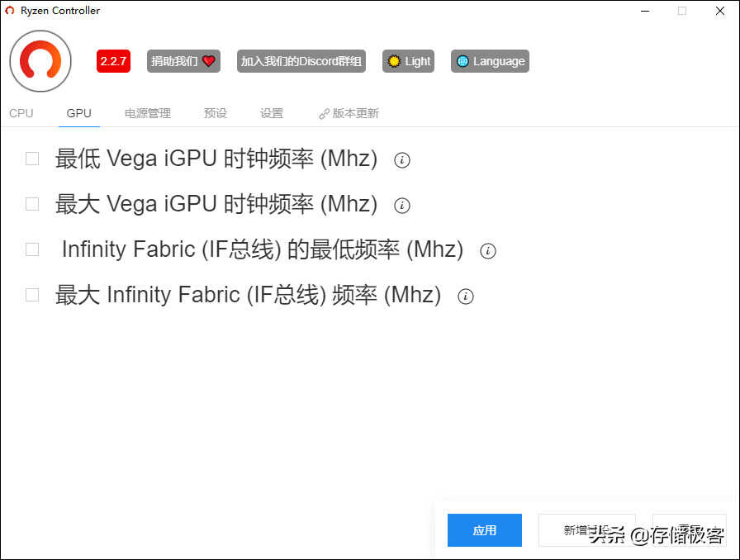Show info for 最大 Infinity Fabric 频率
The width and height of the screenshot is (740, 560).
466,296
